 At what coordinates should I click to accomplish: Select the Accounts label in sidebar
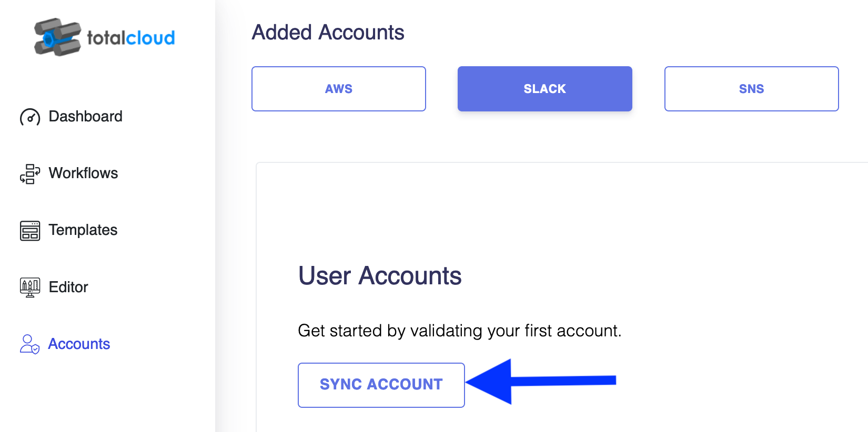tap(79, 344)
